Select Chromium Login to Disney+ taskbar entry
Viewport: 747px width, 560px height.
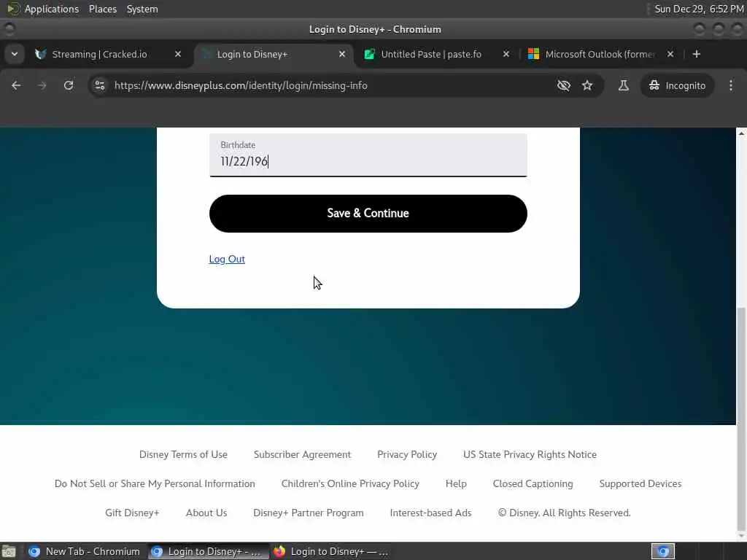(208, 551)
